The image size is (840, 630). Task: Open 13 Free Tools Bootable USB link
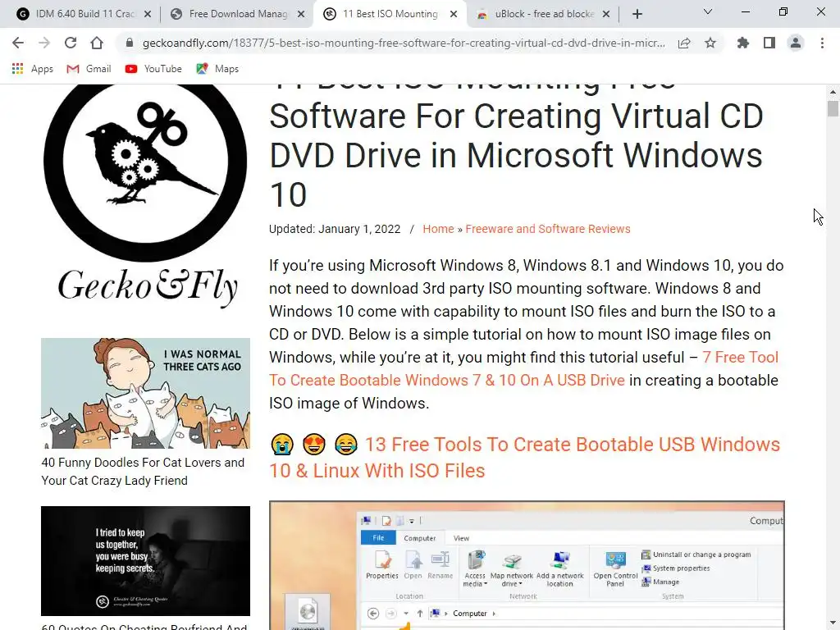524,458
